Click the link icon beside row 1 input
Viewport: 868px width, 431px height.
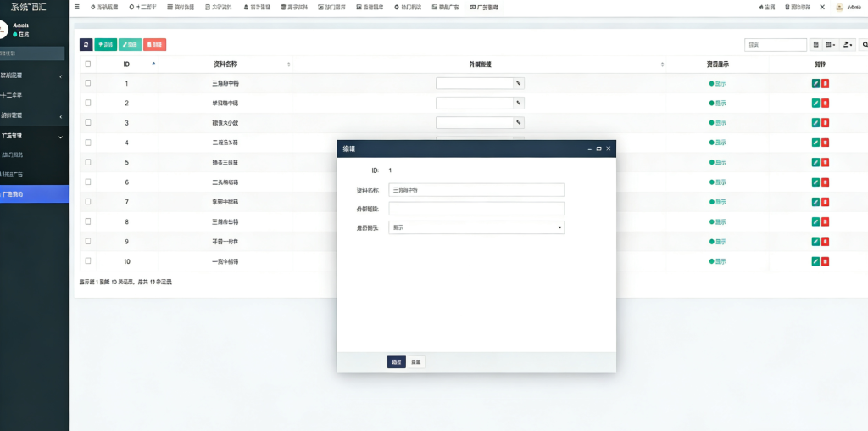coord(519,83)
